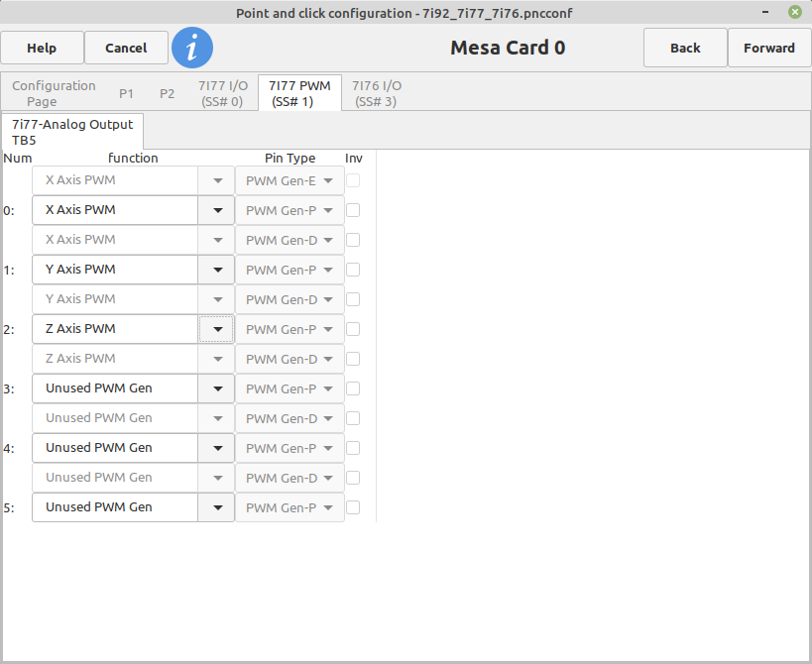
Task: Check the Inv box for Z Axis PWM row 2
Action: 353,329
